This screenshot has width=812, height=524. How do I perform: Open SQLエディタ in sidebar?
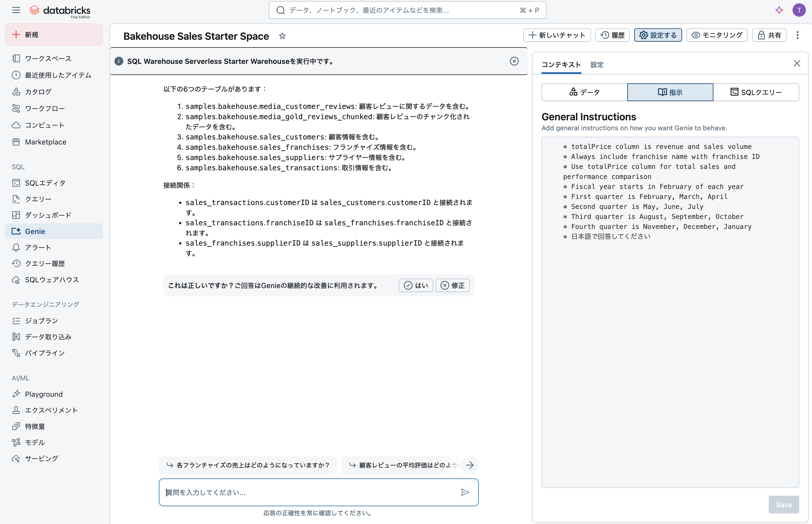point(54,183)
